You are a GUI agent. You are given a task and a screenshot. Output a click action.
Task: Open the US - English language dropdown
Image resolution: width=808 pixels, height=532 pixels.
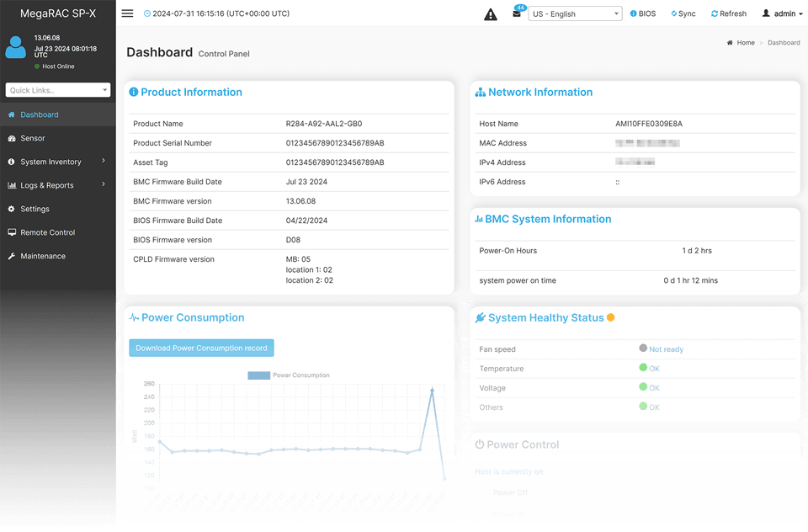[x=575, y=14]
